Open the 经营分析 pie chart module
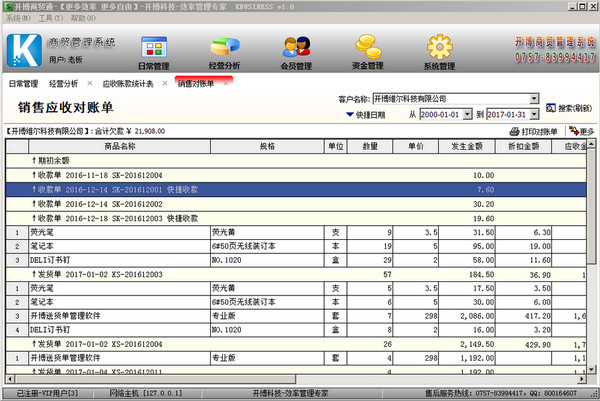The width and height of the screenshot is (600, 401). click(x=226, y=52)
